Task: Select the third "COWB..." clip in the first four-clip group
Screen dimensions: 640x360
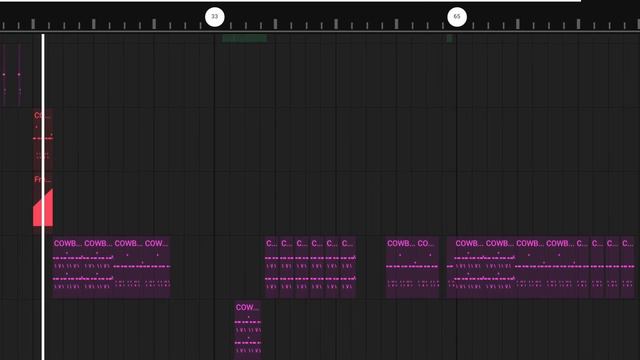Action: (x=128, y=267)
